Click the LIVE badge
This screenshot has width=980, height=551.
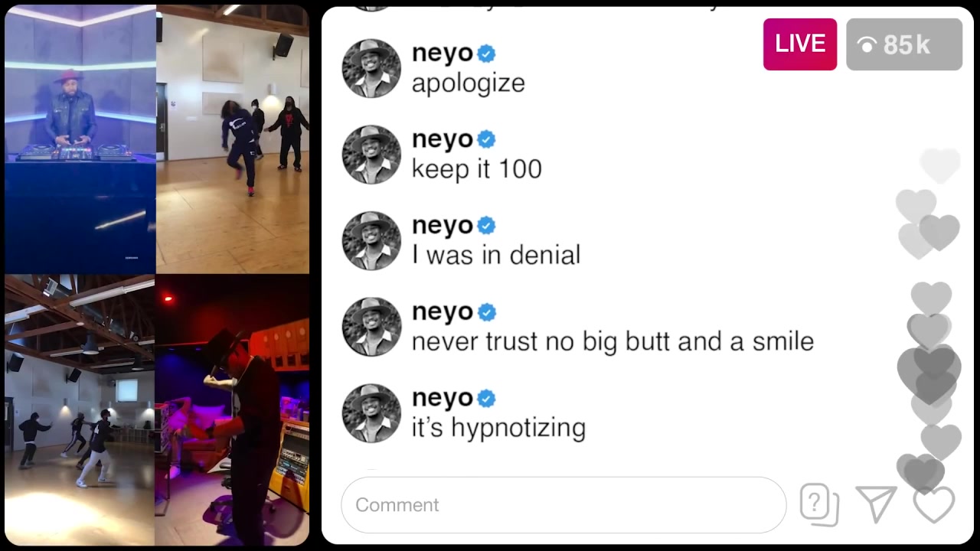coord(800,44)
